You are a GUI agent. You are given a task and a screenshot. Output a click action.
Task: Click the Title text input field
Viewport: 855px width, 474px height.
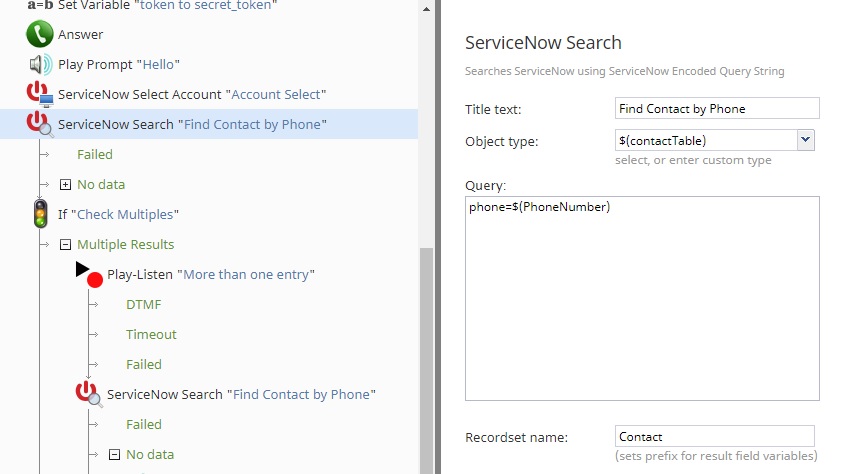(x=717, y=109)
